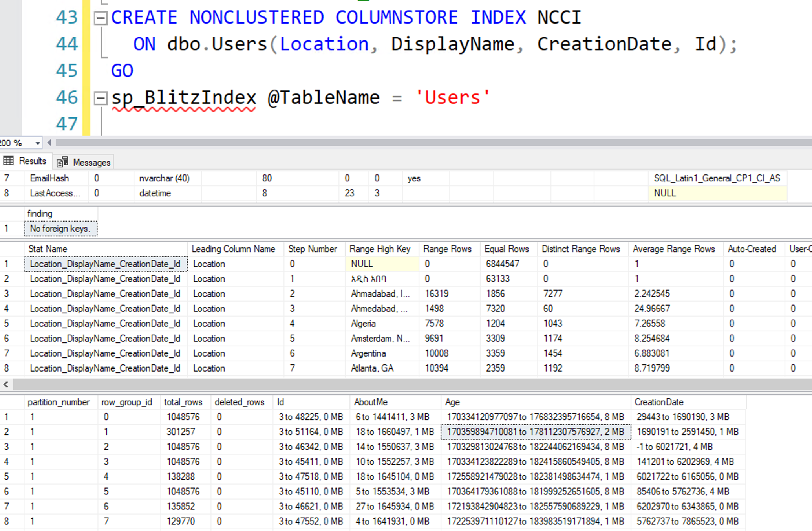Open the 200% zoom level dropdown

[37, 143]
